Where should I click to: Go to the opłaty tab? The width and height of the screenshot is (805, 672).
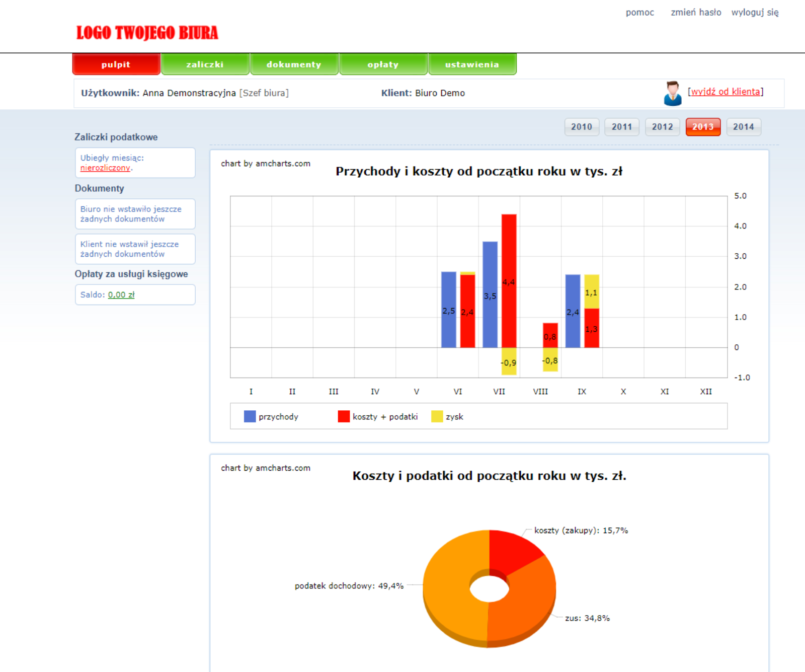(x=383, y=64)
